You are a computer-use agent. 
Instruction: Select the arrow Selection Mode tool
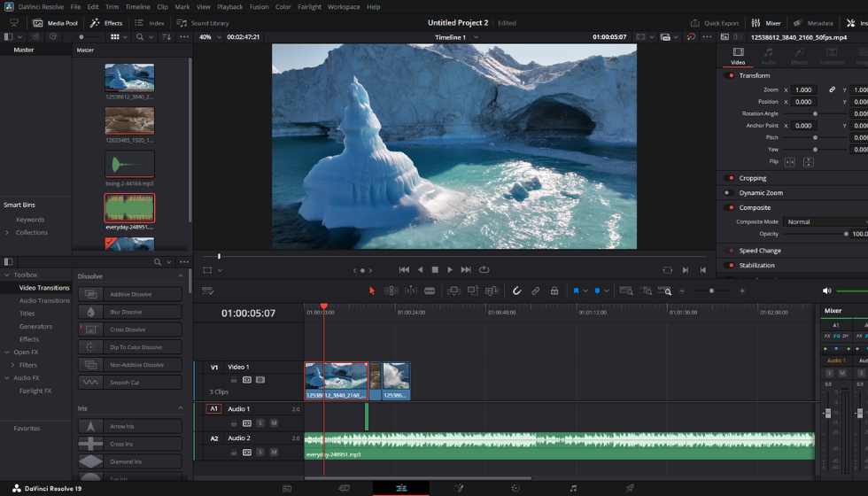(x=372, y=291)
